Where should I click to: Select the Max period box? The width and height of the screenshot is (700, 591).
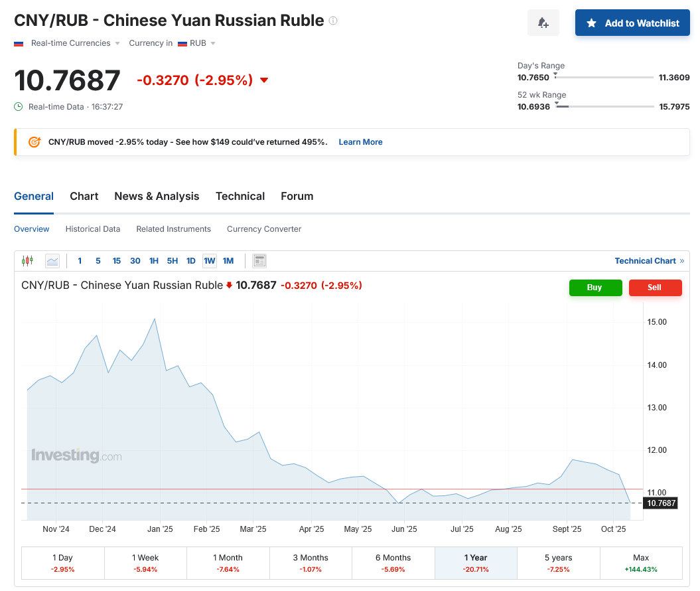pos(641,563)
